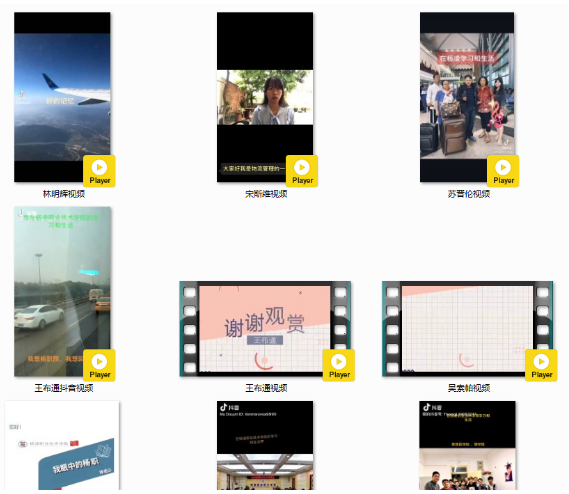569x494 pixels.
Task: Click the file name 林明辉视频
Action: tap(64, 194)
